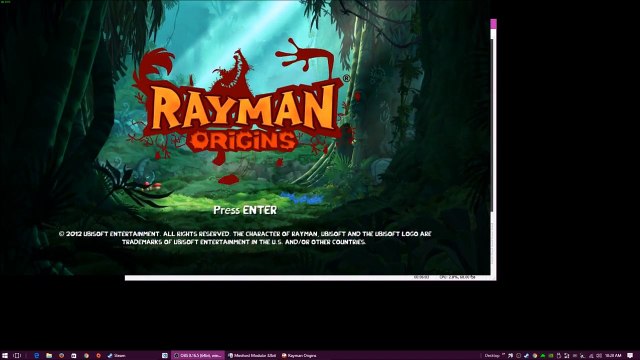Open the clock in the taskbar
Screen dimensions: 640x360
pos(613,356)
